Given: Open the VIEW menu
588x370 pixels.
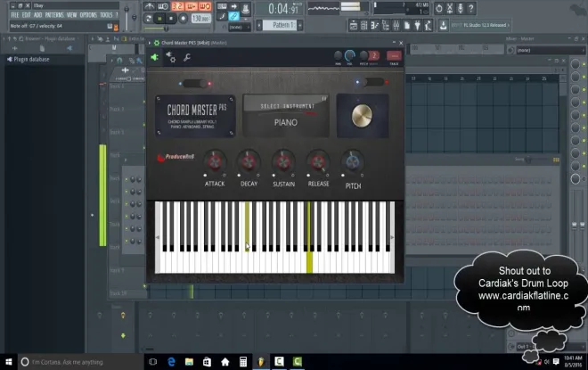Looking at the screenshot, I should [x=71, y=15].
